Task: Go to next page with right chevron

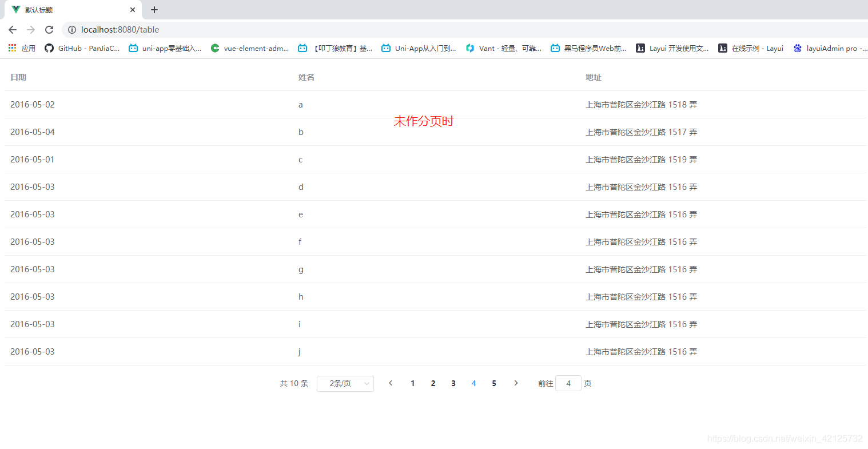Action: pyautogui.click(x=516, y=383)
